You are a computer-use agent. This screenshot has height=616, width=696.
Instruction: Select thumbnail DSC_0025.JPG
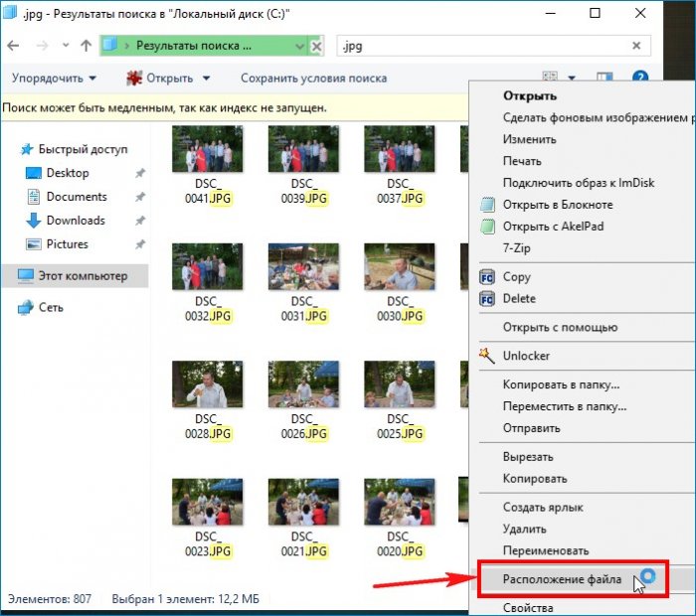[x=400, y=385]
